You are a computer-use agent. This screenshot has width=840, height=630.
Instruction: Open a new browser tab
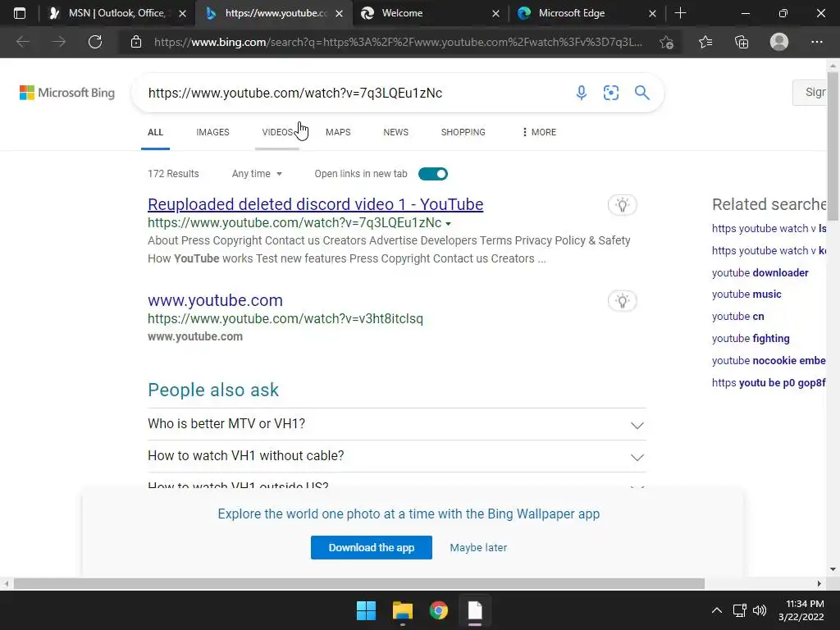tap(680, 13)
